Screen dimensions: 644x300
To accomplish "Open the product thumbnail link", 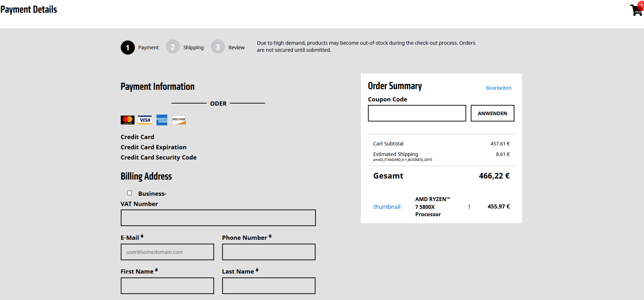I will coord(387,207).
